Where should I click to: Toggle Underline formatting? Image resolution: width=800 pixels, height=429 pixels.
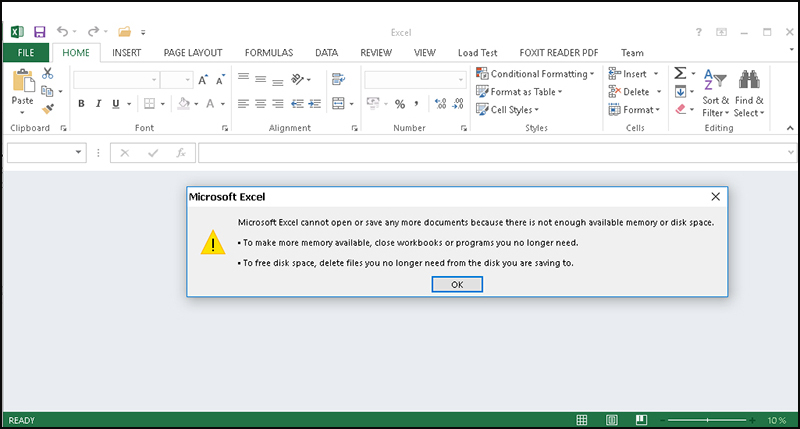point(116,103)
